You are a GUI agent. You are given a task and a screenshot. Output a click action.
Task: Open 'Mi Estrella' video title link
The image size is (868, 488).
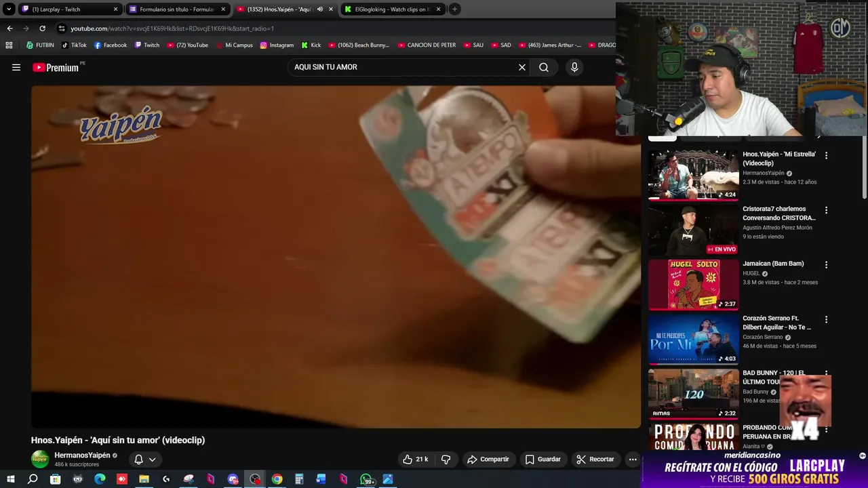tap(779, 159)
